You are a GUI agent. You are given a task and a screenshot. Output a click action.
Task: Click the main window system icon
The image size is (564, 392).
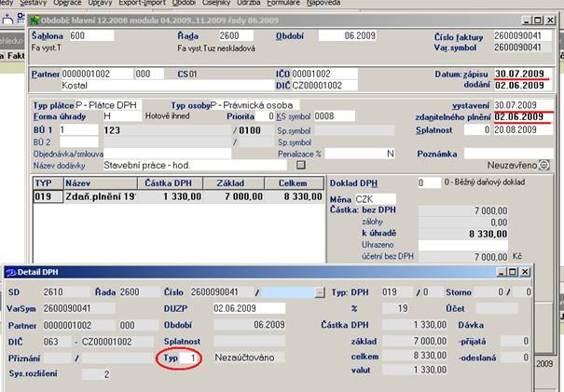35,19
